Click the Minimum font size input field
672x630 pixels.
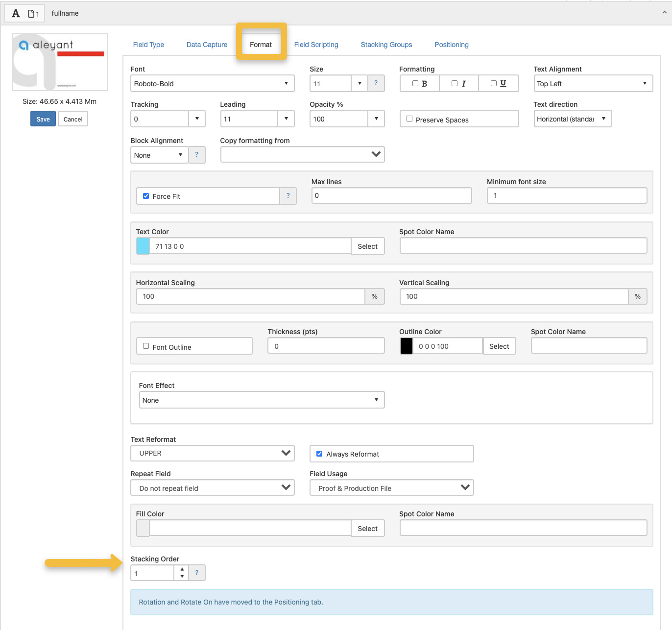pyautogui.click(x=567, y=195)
